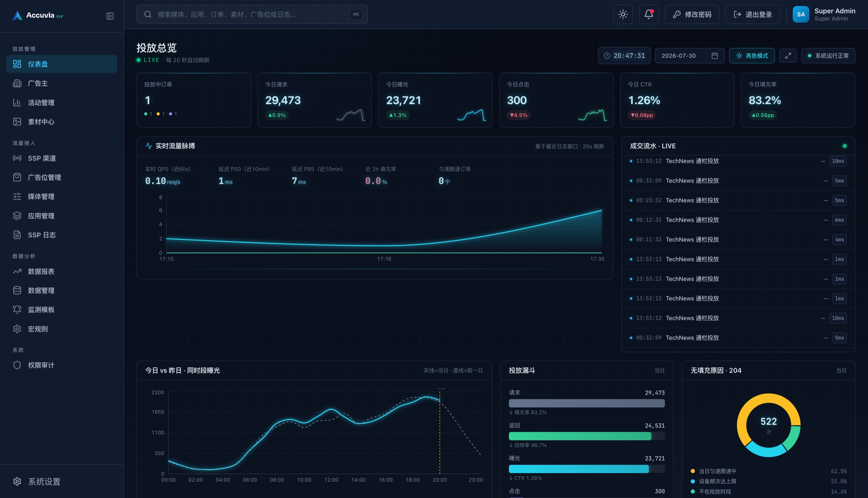Click the 系统运行正常 status badge

tap(828, 56)
